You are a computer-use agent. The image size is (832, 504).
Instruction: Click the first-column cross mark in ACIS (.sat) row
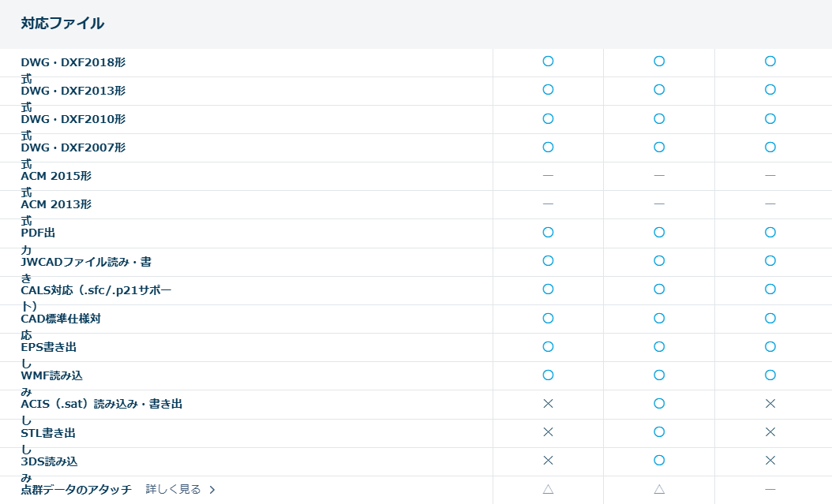click(548, 404)
